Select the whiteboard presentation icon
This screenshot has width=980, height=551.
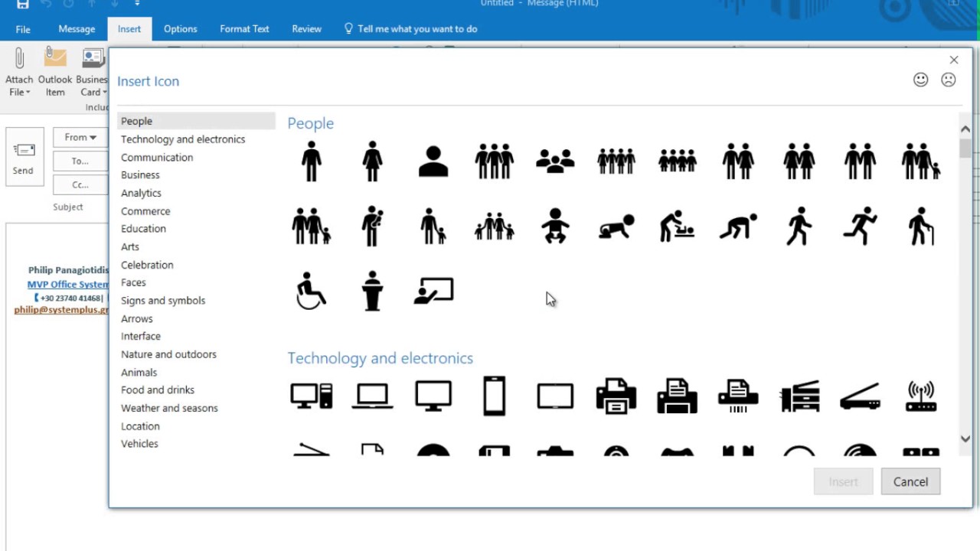pyautogui.click(x=433, y=291)
